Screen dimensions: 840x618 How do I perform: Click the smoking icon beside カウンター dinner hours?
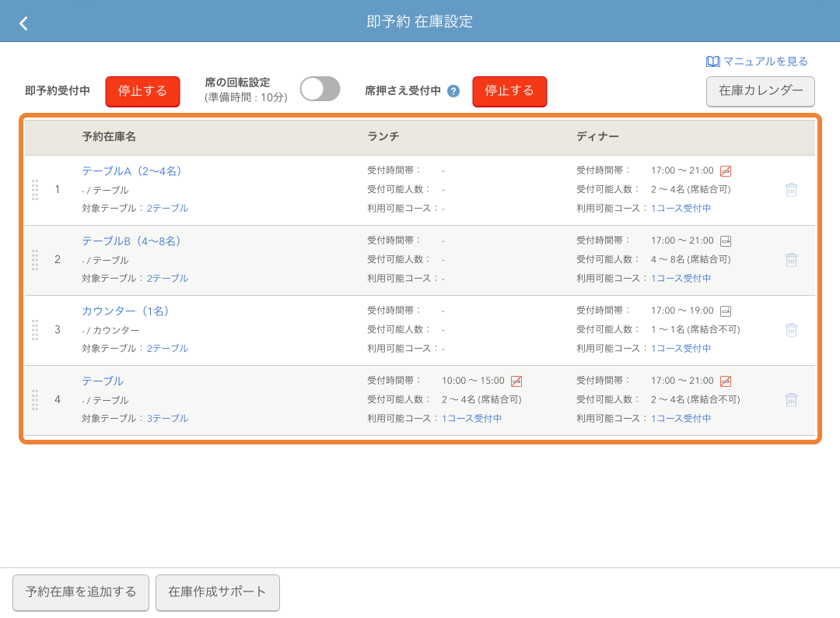tap(726, 310)
